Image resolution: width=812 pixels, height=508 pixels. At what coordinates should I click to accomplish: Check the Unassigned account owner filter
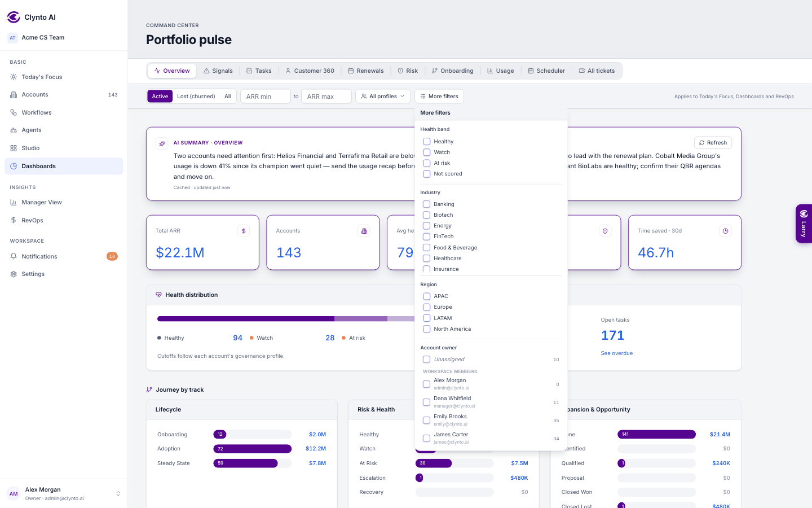(x=427, y=360)
